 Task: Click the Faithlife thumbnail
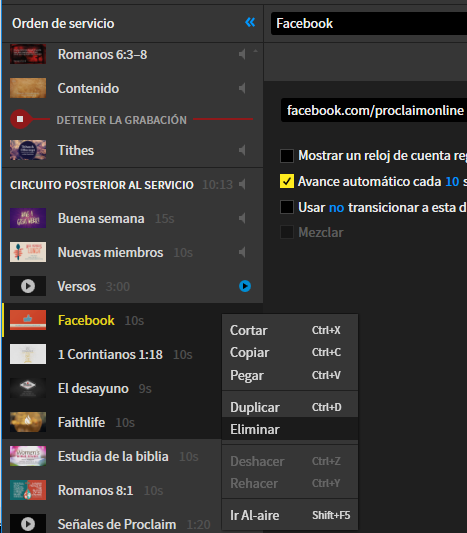pos(28,422)
